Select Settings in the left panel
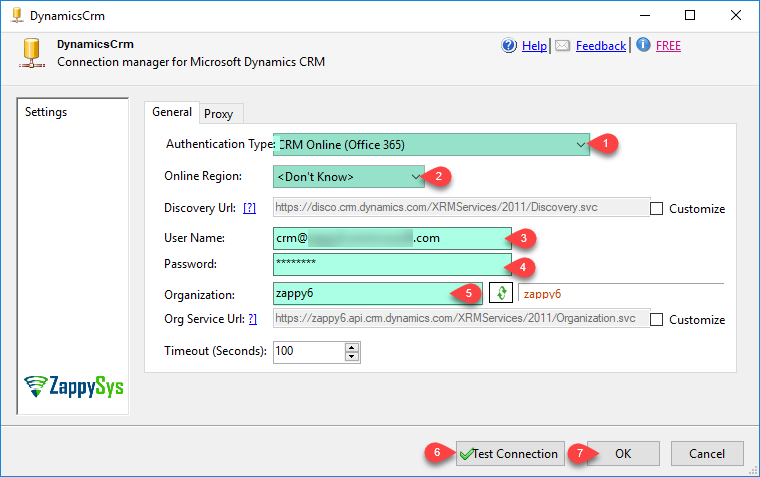The image size is (760, 477). tap(46, 112)
